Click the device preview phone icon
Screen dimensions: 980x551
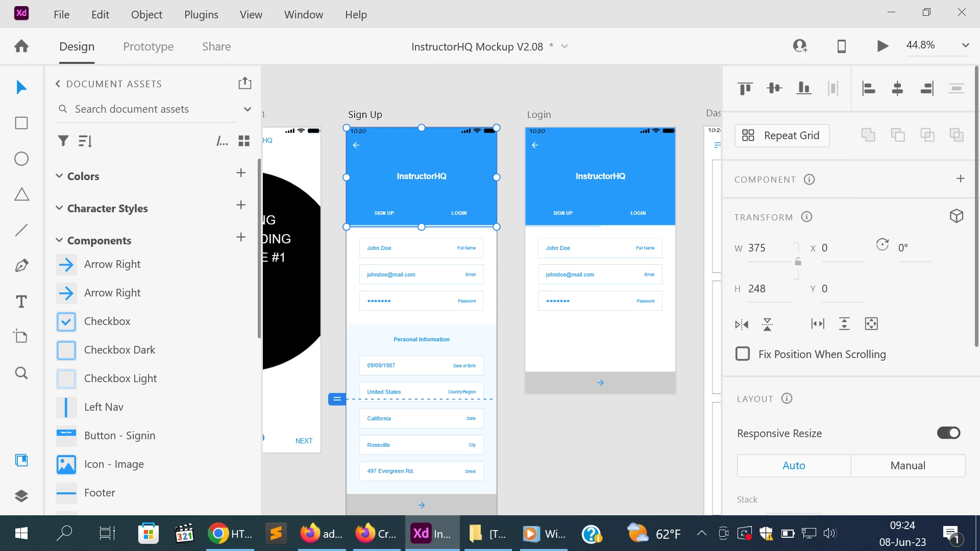(842, 46)
